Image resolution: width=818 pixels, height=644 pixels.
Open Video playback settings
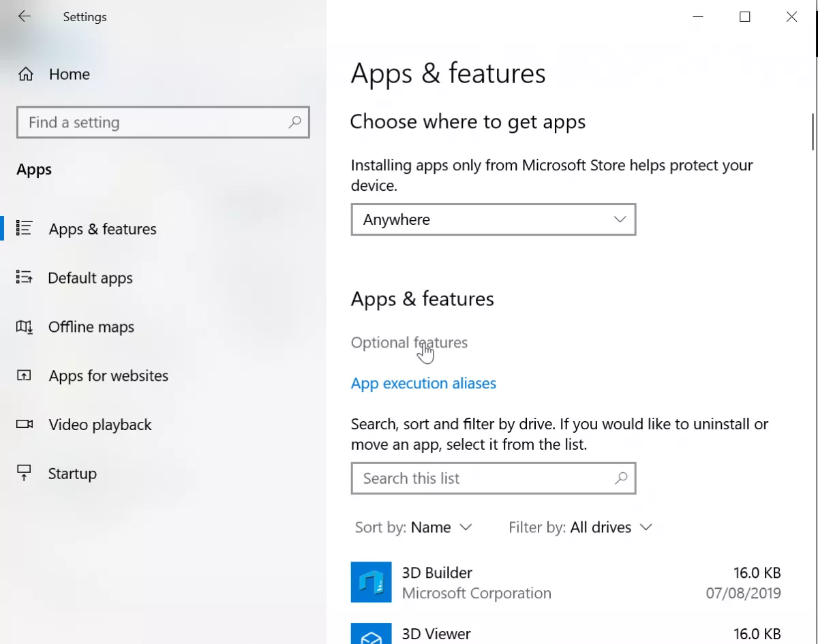click(x=100, y=425)
